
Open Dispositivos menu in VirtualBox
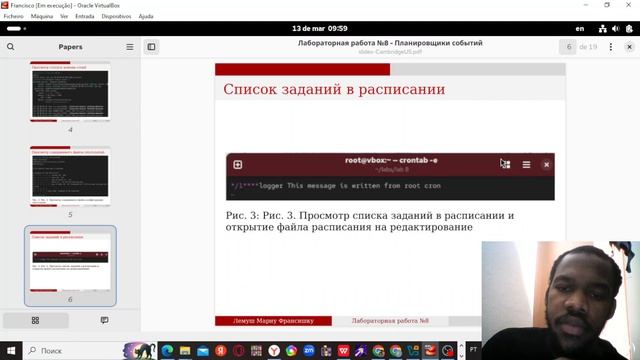pyautogui.click(x=116, y=16)
